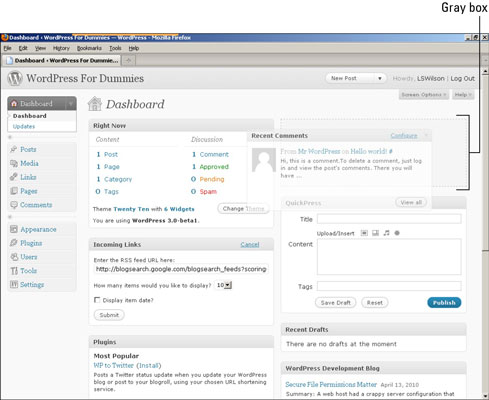
Task: Click the Save Draft button
Action: [x=336, y=303]
